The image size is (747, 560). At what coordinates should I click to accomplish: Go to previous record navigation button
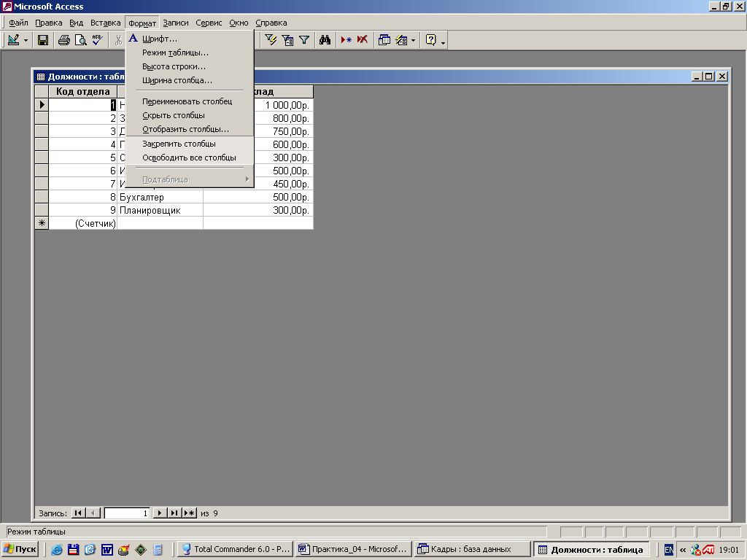[x=93, y=513]
